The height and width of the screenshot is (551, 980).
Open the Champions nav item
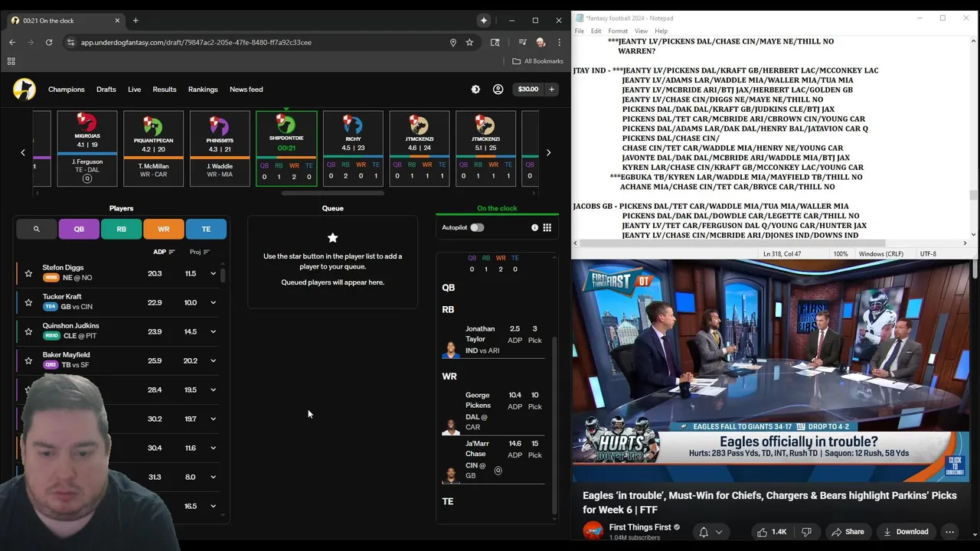pos(67,90)
